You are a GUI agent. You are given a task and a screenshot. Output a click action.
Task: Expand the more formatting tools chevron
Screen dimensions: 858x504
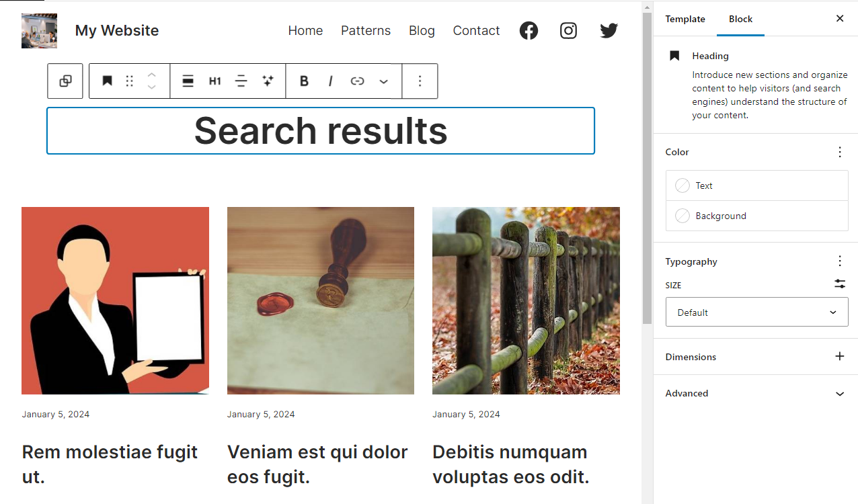point(383,81)
